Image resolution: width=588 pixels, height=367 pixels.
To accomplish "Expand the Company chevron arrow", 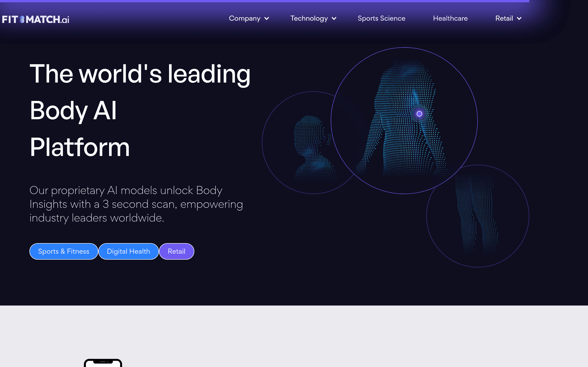I will point(266,19).
